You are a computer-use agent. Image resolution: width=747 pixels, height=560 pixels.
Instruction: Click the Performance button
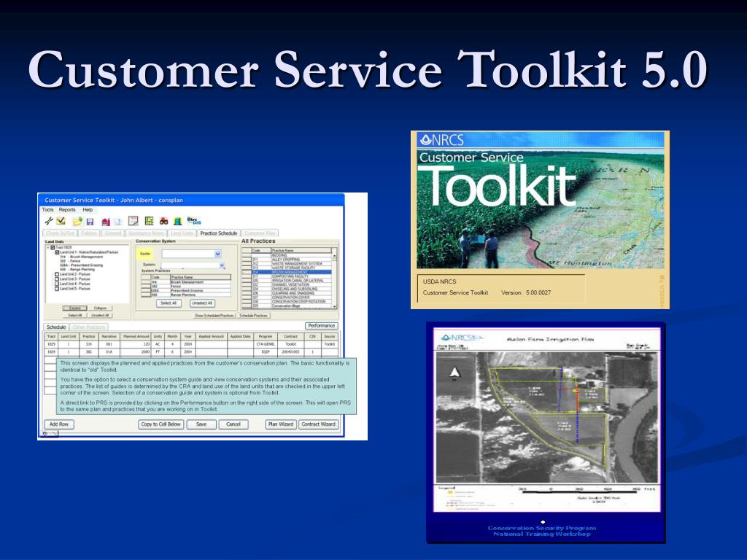pyautogui.click(x=322, y=326)
